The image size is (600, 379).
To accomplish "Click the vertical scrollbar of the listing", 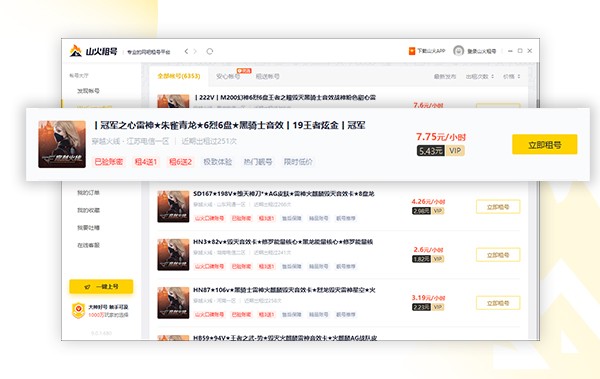I will point(537,103).
